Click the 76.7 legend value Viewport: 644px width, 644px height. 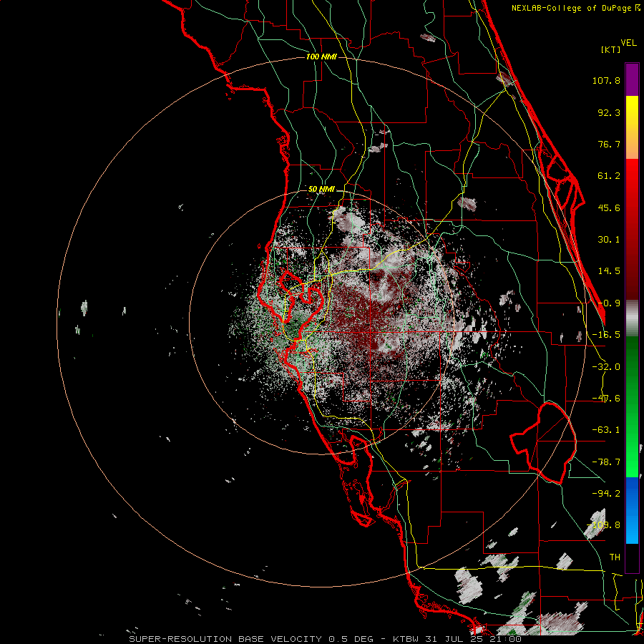pos(609,144)
